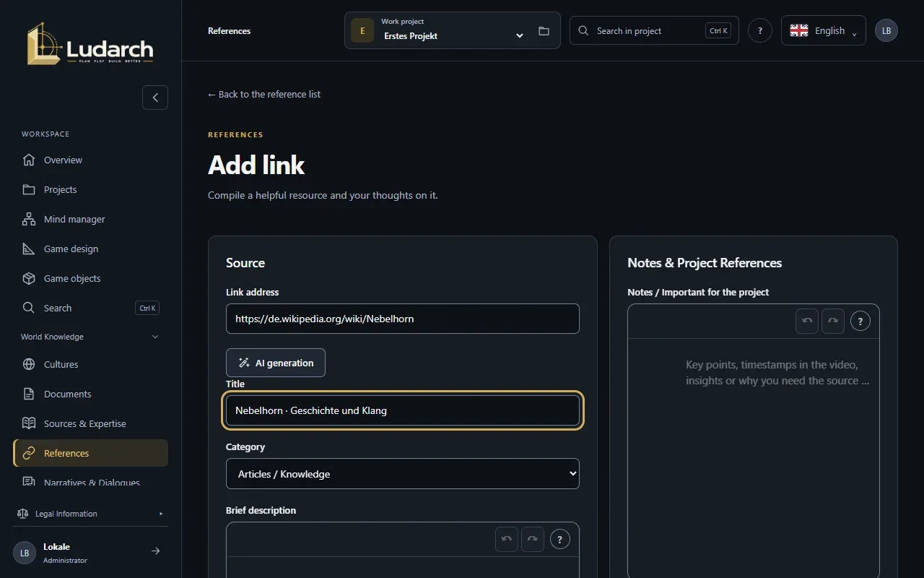Click the AI generation button
The image size is (924, 578).
[276, 363]
